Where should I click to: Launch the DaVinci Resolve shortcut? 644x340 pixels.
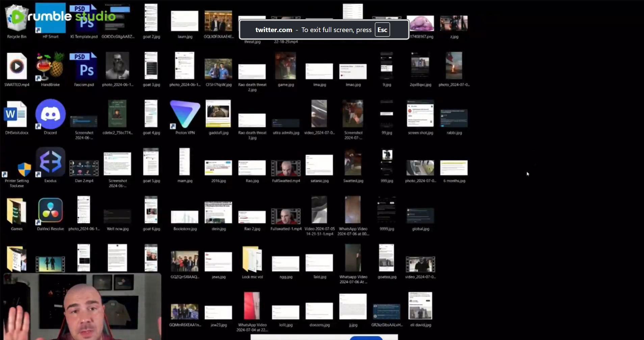coord(50,214)
